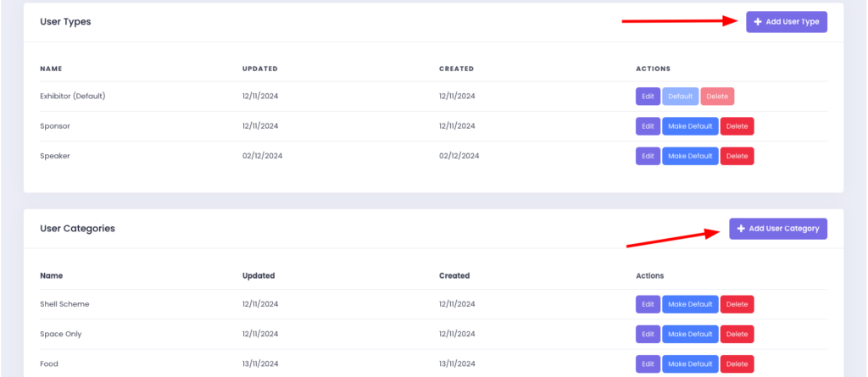Viewport: 868px width, 377px height.
Task: Edit the Speaker user type
Action: (x=648, y=156)
